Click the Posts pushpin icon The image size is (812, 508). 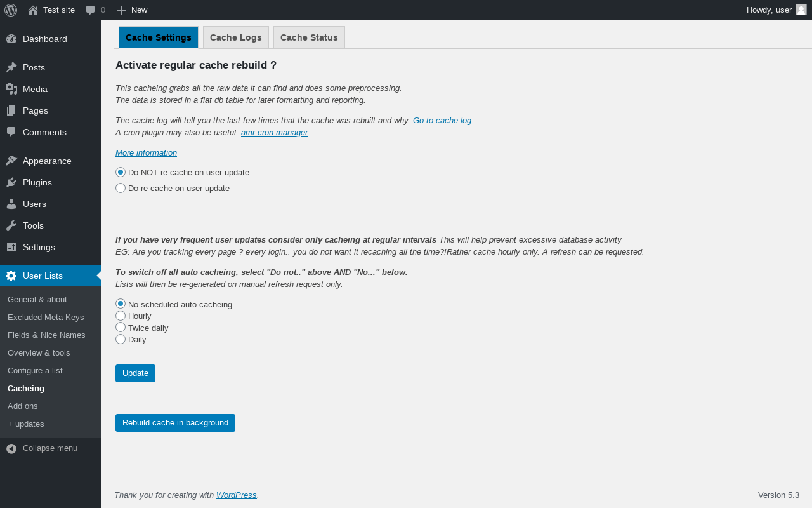point(11,67)
